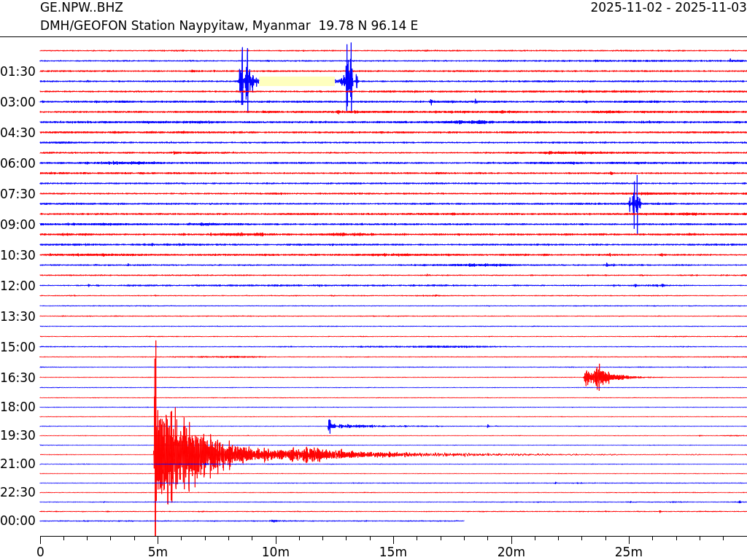Click the 5m tick label on x-axis
The image size is (747, 560).
pyautogui.click(x=158, y=552)
